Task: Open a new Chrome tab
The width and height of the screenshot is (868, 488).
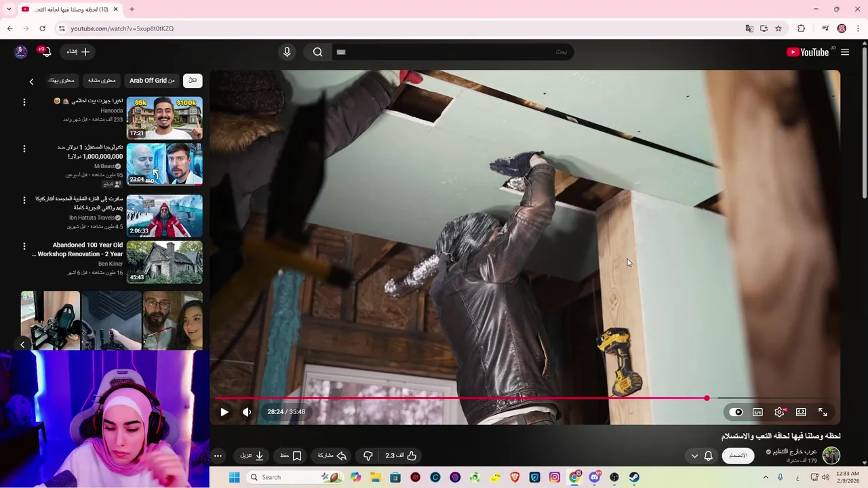Action: (132, 9)
